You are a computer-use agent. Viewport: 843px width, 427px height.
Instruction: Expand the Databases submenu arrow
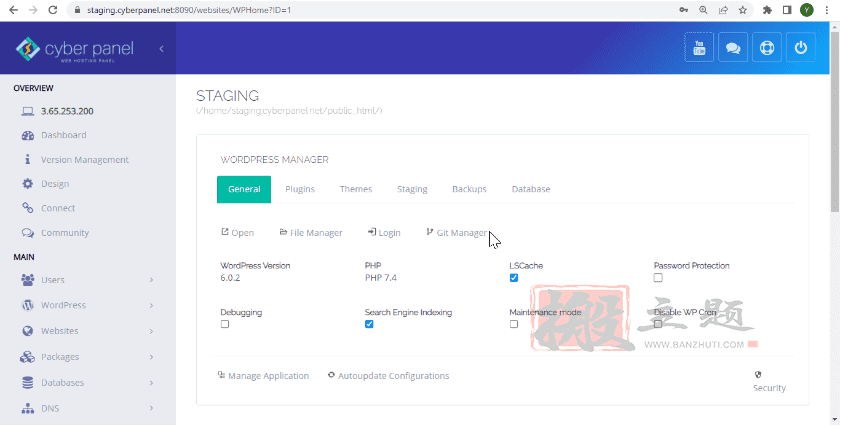[151, 382]
